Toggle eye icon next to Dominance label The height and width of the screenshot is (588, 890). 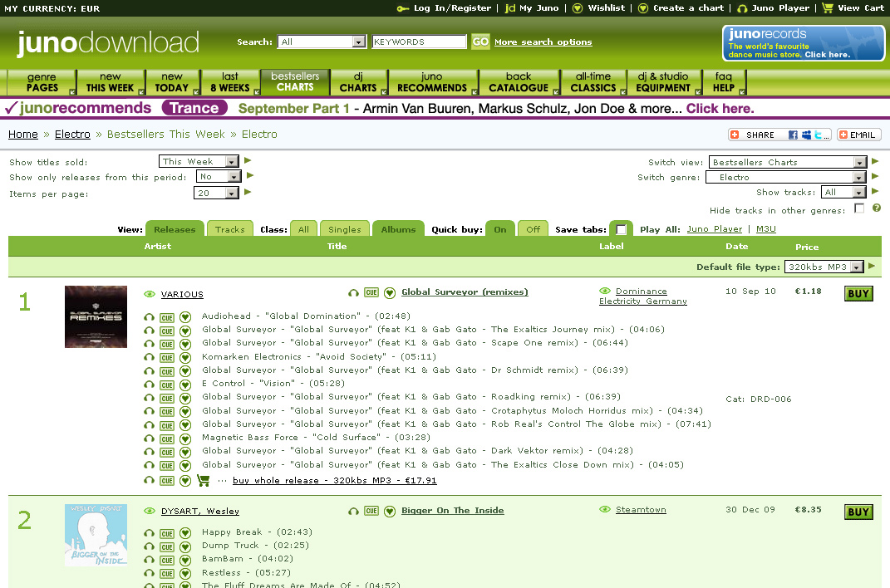point(605,291)
